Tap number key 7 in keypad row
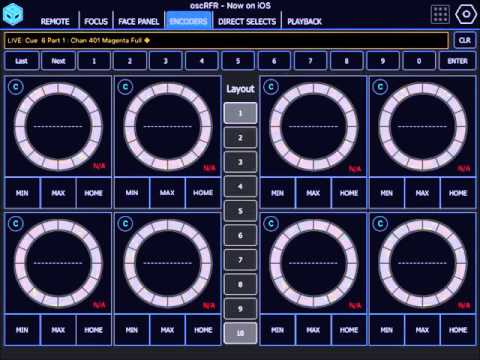The image size is (480, 360). pos(310,61)
